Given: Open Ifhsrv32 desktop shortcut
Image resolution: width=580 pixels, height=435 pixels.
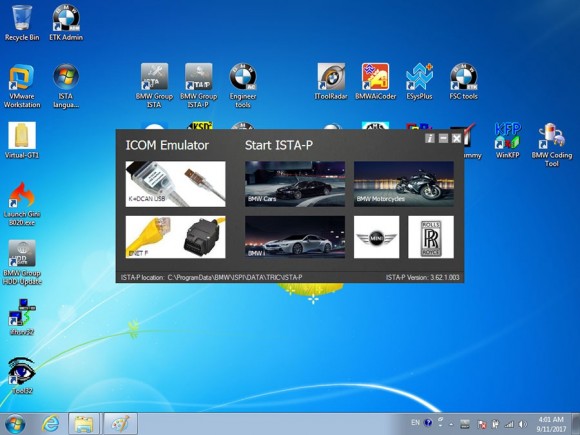Looking at the screenshot, I should pos(22,317).
